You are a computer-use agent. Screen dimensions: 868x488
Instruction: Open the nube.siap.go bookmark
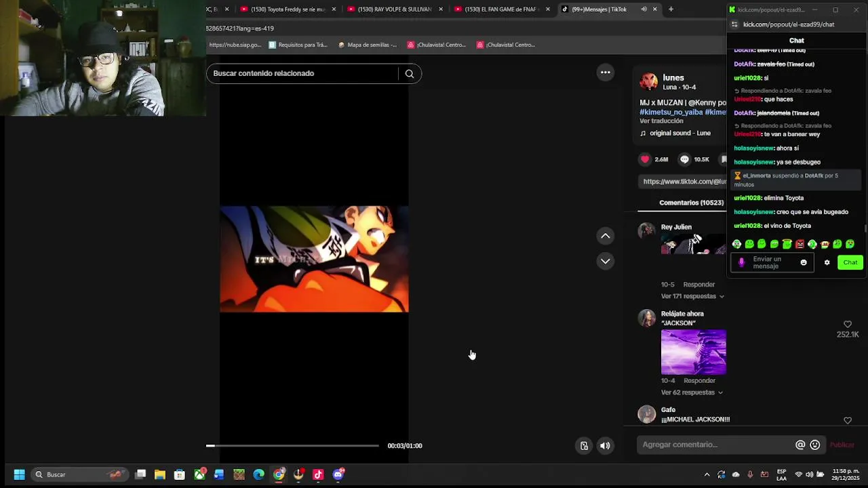click(235, 45)
